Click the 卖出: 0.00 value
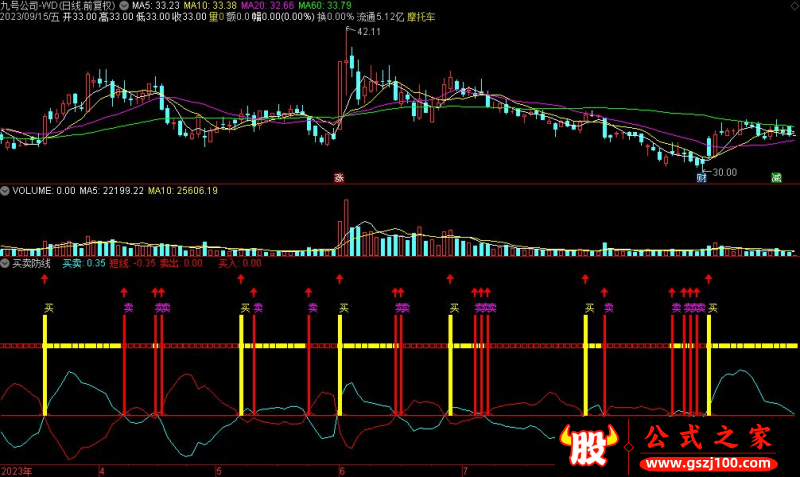The height and width of the screenshot is (477, 800). pyautogui.click(x=181, y=263)
